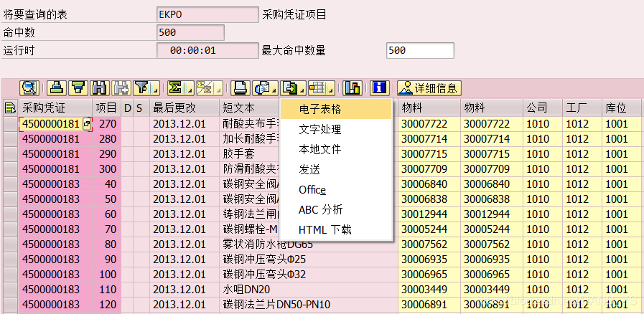Choose HTML 下载 menu entry

[x=337, y=229]
